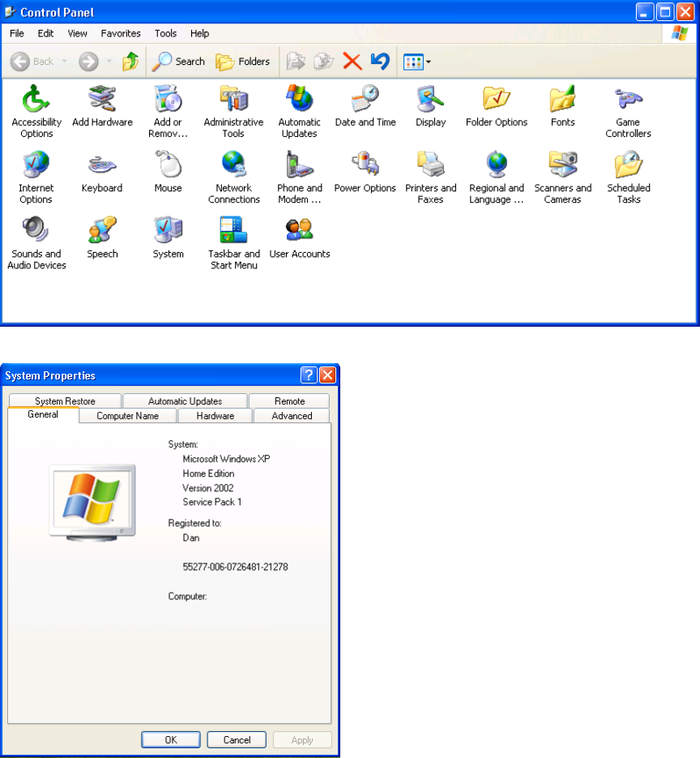This screenshot has width=700, height=758.
Task: Go up one folder level
Action: pyautogui.click(x=130, y=62)
